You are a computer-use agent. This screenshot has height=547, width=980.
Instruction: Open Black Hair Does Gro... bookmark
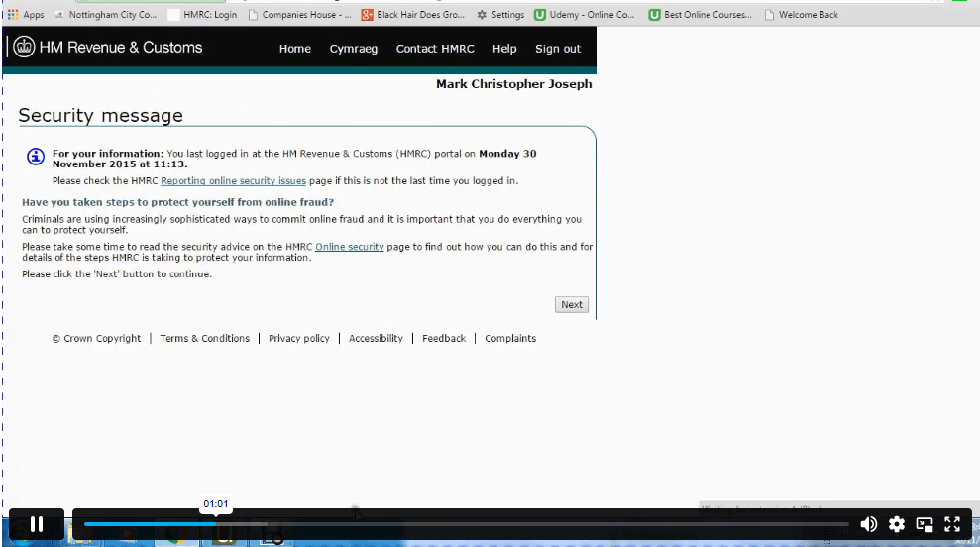click(x=412, y=14)
